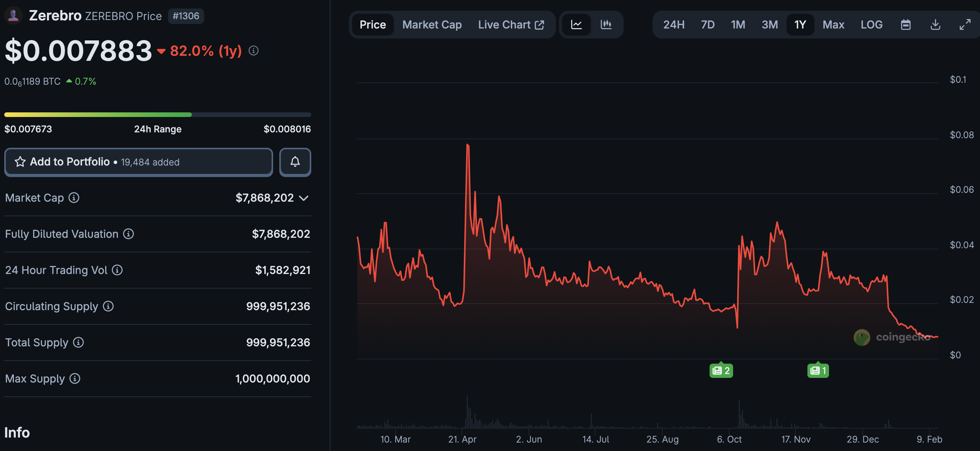This screenshot has height=451, width=980.
Task: Download chart data with download icon
Action: pos(935,25)
